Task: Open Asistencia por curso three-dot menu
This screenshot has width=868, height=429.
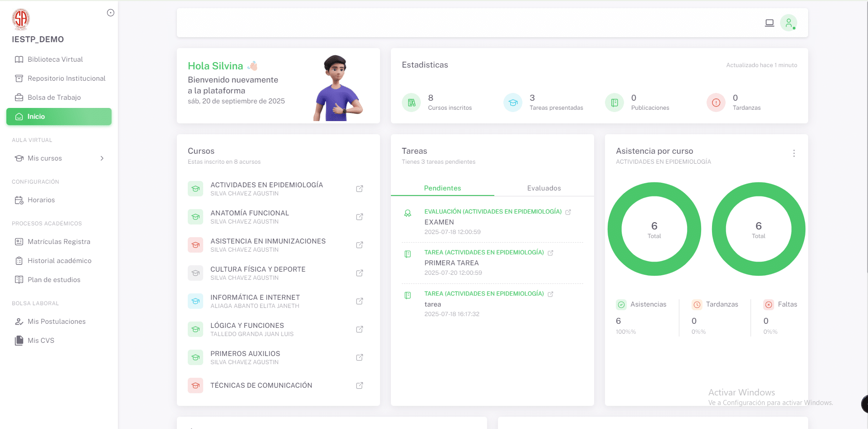Action: (x=794, y=153)
